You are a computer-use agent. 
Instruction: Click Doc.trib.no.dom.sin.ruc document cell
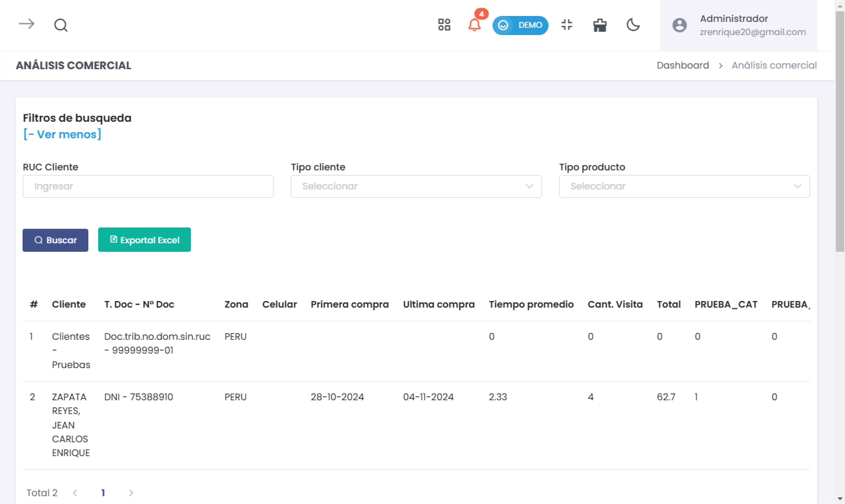[157, 343]
